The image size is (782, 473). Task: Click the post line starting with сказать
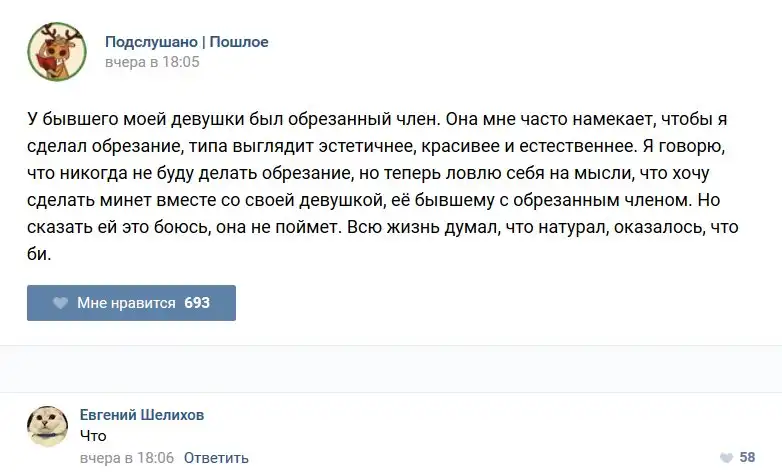(380, 228)
